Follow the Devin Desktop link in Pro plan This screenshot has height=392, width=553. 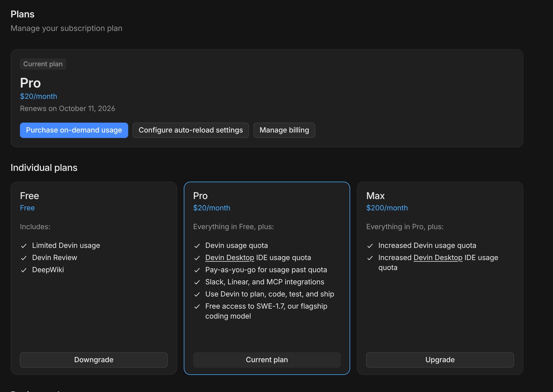(x=230, y=258)
